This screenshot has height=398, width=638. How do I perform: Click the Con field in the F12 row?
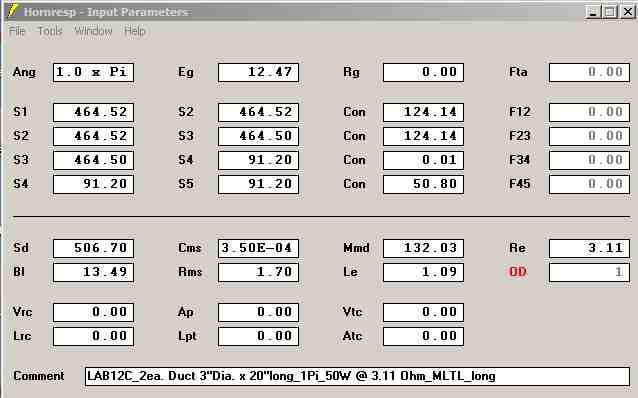[x=423, y=112]
